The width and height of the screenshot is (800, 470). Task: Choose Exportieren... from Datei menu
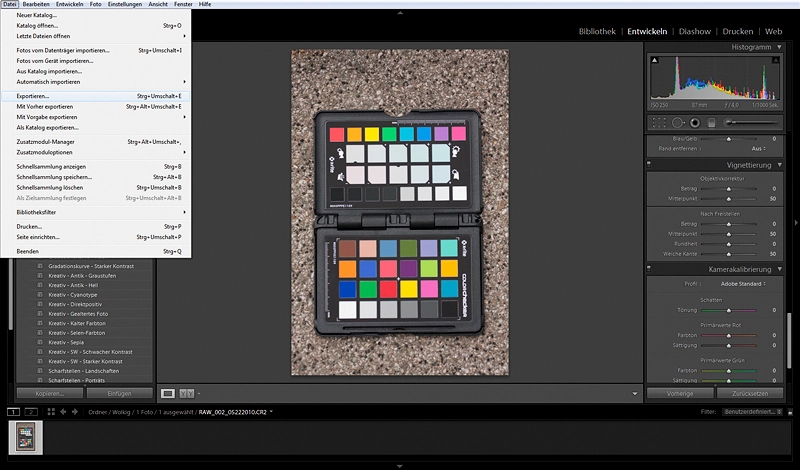pos(95,96)
